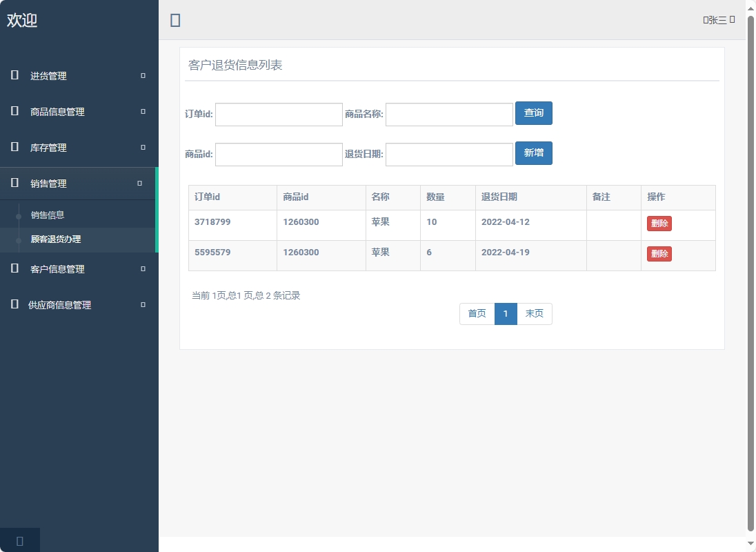756x552 pixels.
Task: Expand the 进货管理 menu chevron
Action: pyautogui.click(x=142, y=76)
